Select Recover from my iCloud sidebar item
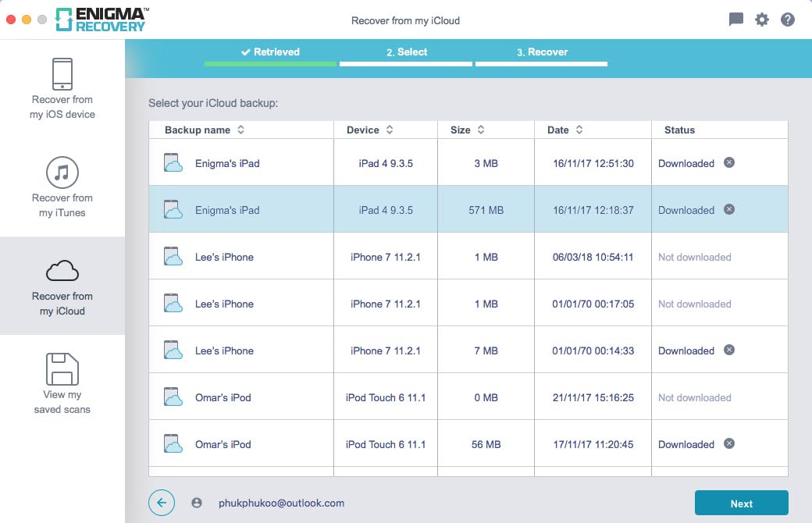This screenshot has height=523, width=812. 62,286
